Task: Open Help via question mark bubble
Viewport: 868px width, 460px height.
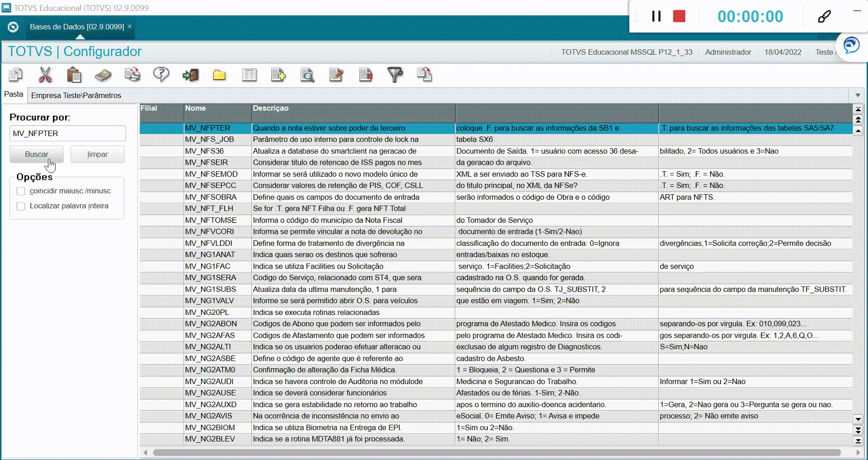Action: point(161,75)
